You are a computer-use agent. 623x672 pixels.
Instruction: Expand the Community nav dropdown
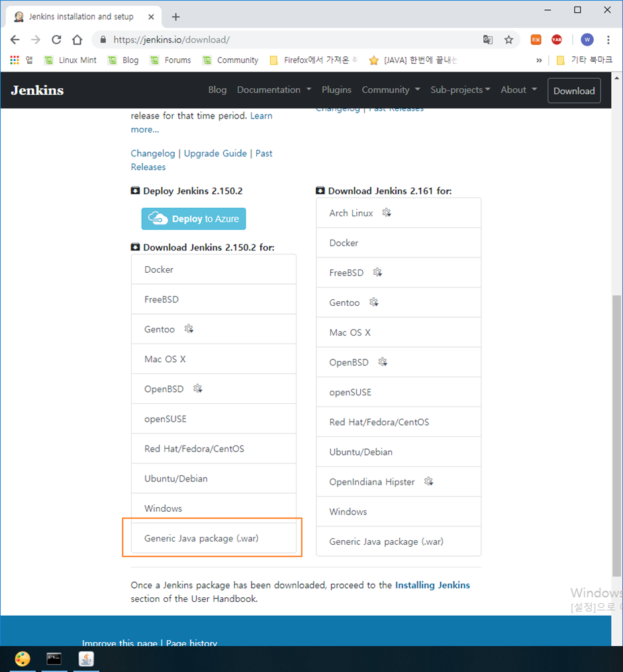tap(391, 90)
